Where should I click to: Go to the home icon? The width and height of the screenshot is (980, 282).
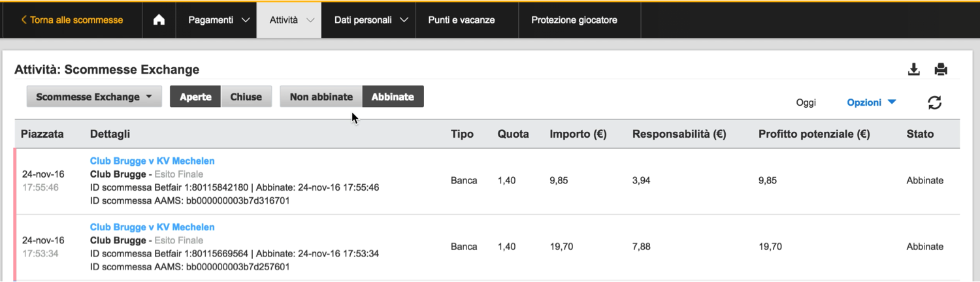coord(159,20)
